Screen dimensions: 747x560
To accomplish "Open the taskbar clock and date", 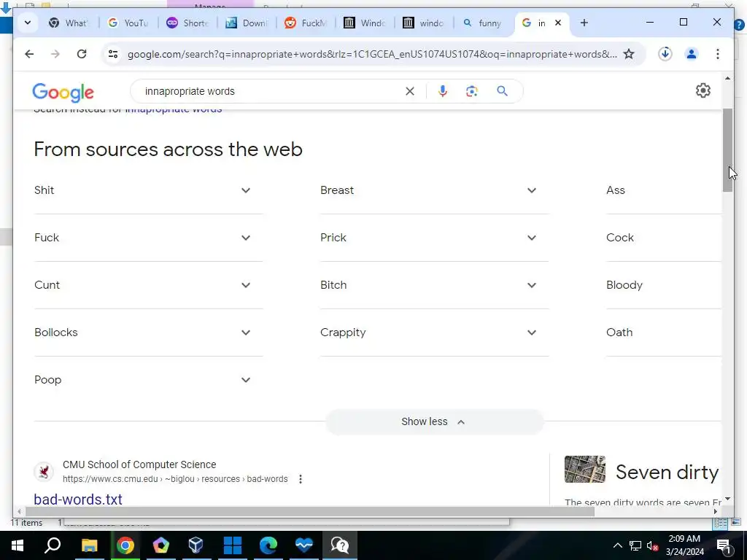I will coord(684,545).
